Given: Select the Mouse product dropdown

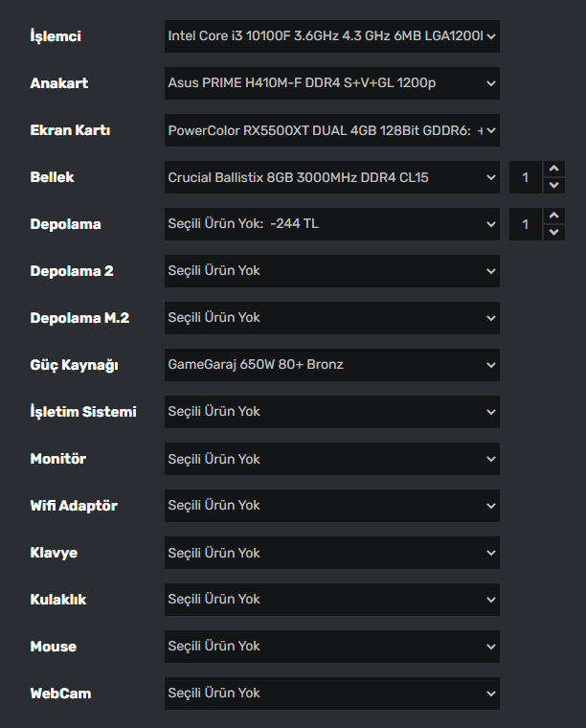Looking at the screenshot, I should click(x=331, y=647).
